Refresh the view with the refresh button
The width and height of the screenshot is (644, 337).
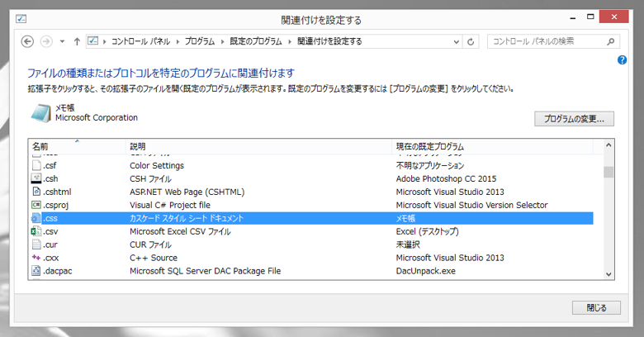(471, 41)
